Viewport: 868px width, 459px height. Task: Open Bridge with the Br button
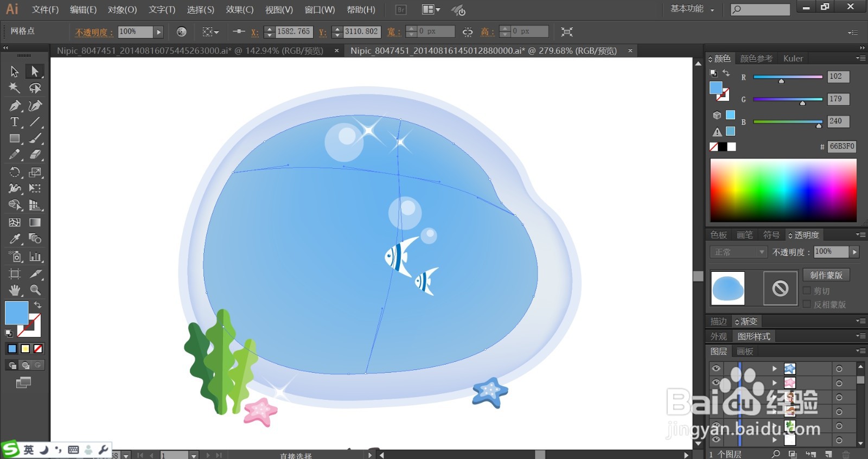pyautogui.click(x=401, y=10)
